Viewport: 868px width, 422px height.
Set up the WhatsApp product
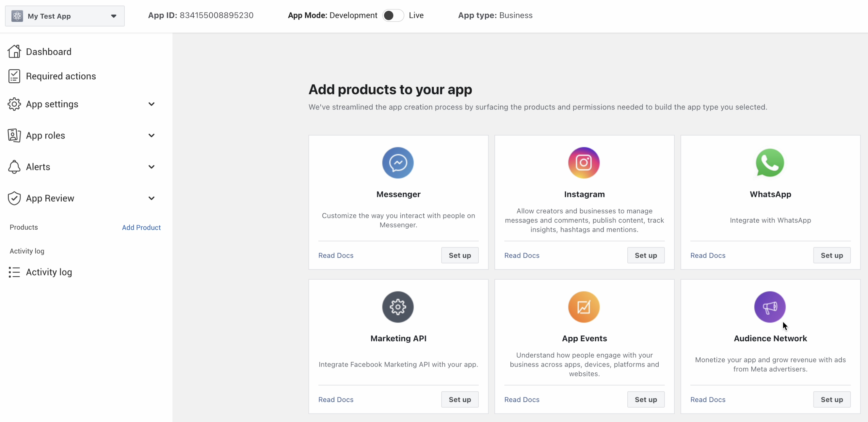pos(832,255)
